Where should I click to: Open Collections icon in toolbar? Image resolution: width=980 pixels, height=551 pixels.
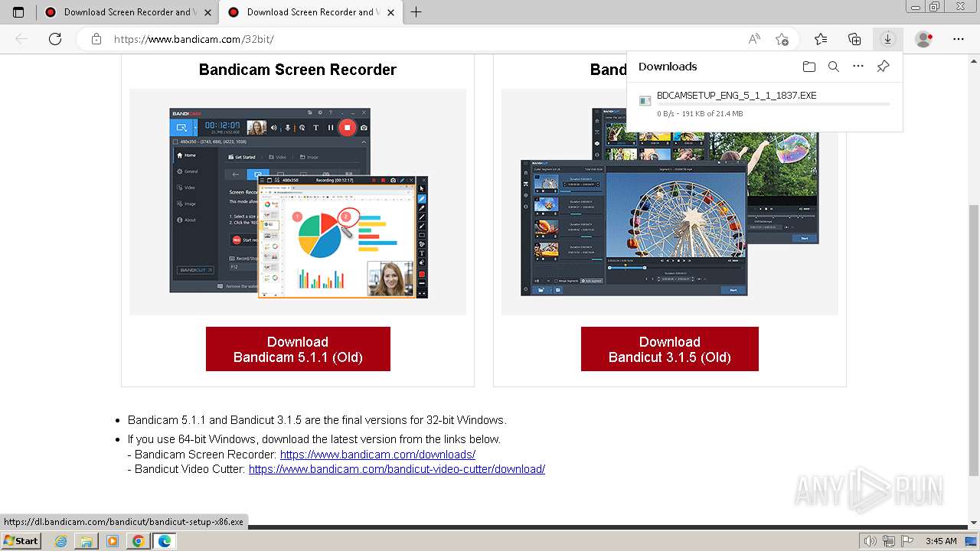point(854,39)
